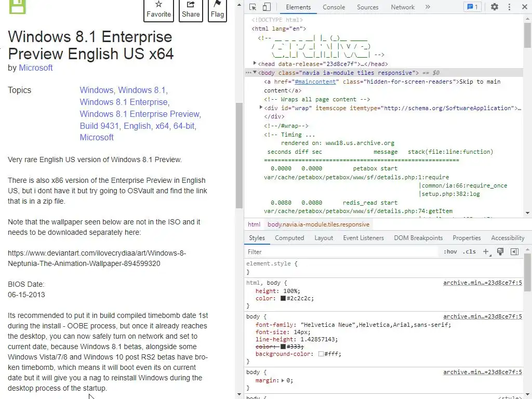Open the Accessibility pane tab

(x=508, y=238)
